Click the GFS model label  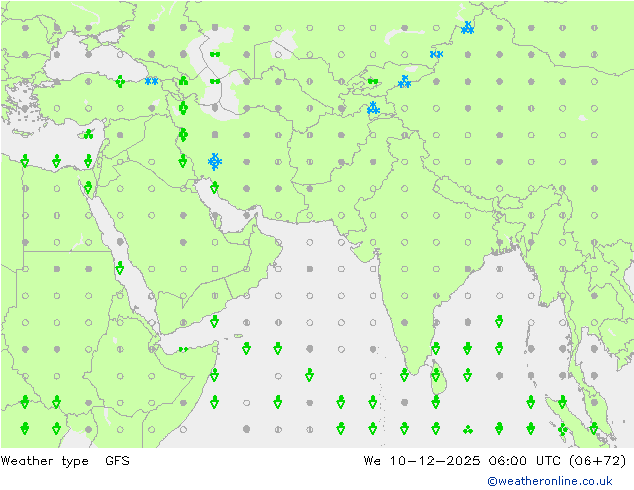click(x=117, y=461)
